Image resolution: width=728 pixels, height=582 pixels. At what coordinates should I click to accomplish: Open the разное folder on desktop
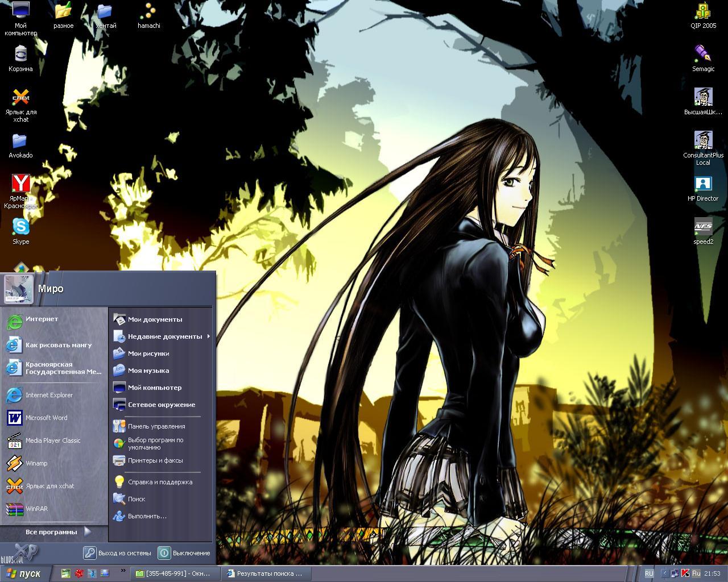(x=63, y=15)
